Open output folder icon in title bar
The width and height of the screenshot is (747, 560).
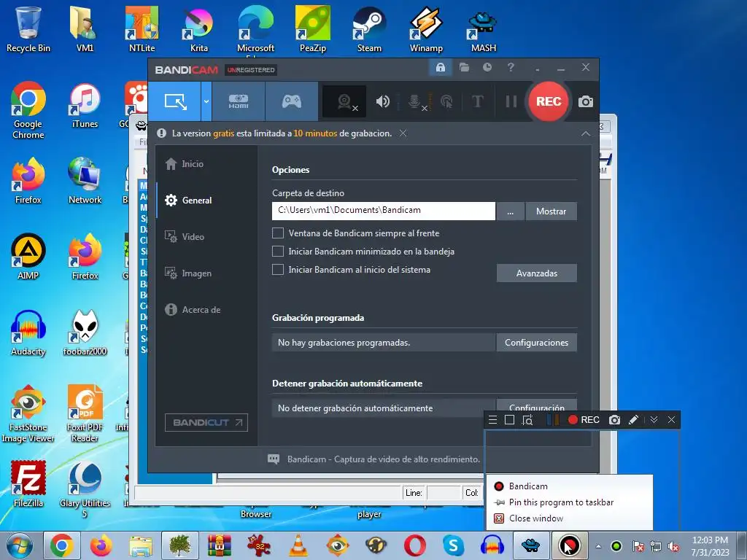[x=464, y=67]
